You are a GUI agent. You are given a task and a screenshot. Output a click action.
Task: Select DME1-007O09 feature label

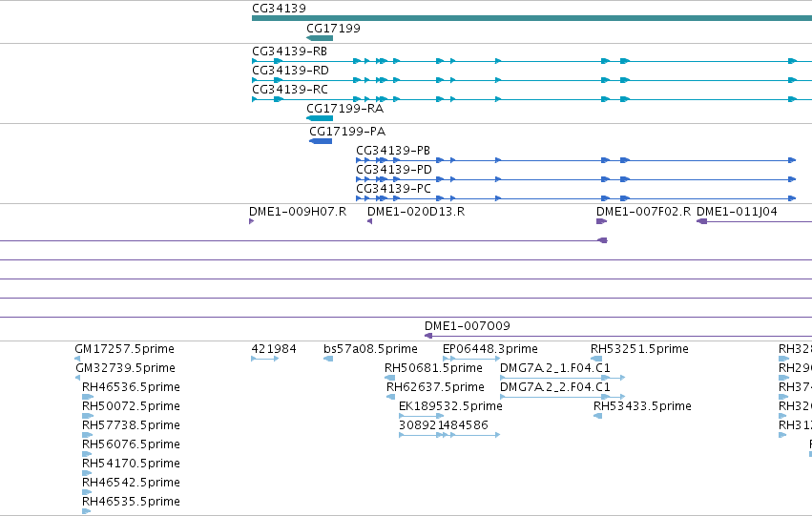[x=468, y=326]
